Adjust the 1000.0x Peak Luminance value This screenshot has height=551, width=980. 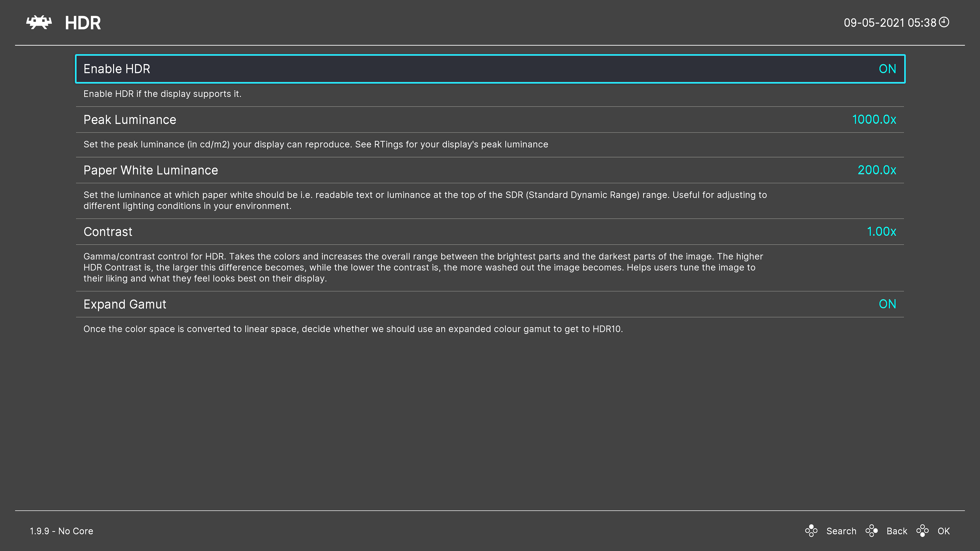874,120
